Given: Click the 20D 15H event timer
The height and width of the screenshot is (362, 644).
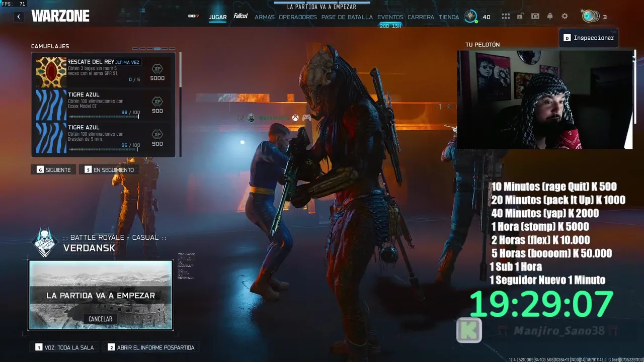Looking at the screenshot, I should pos(390,26).
